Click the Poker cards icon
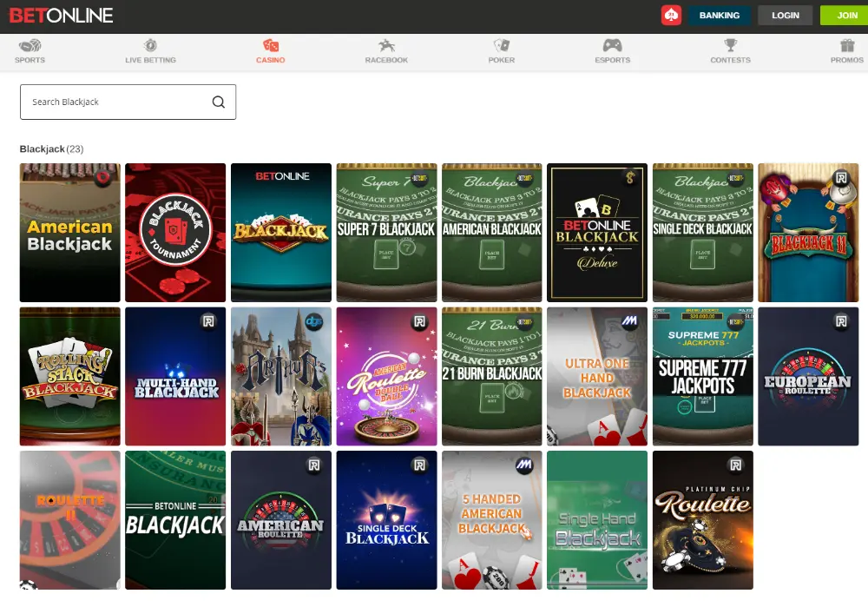The height and width of the screenshot is (607, 868). (502, 45)
